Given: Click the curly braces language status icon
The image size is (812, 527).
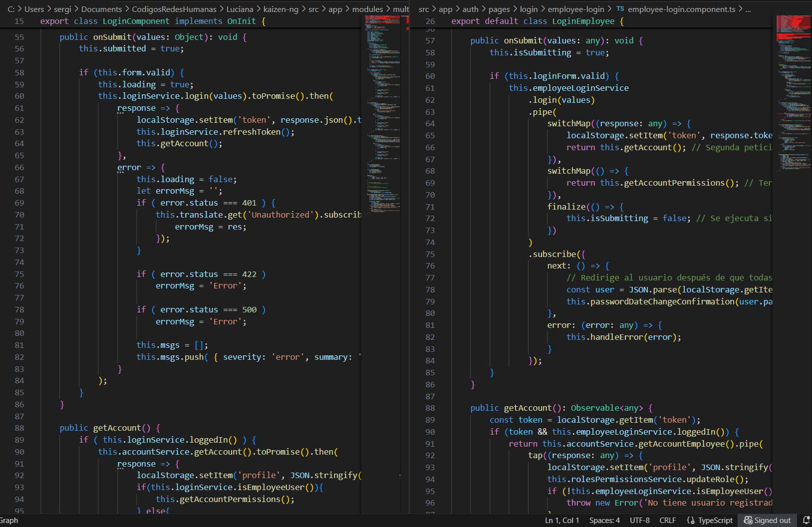Looking at the screenshot, I should tap(691, 520).
